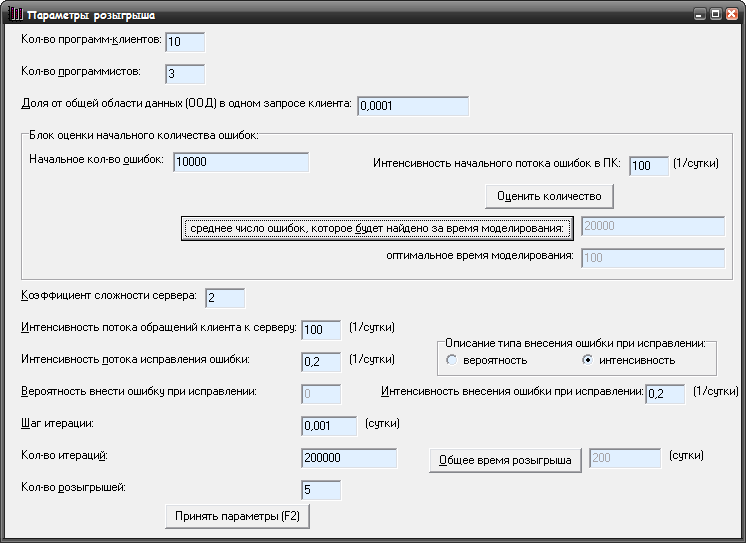Click the среднее число ошибок button
The height and width of the screenshot is (543, 746).
tap(377, 228)
